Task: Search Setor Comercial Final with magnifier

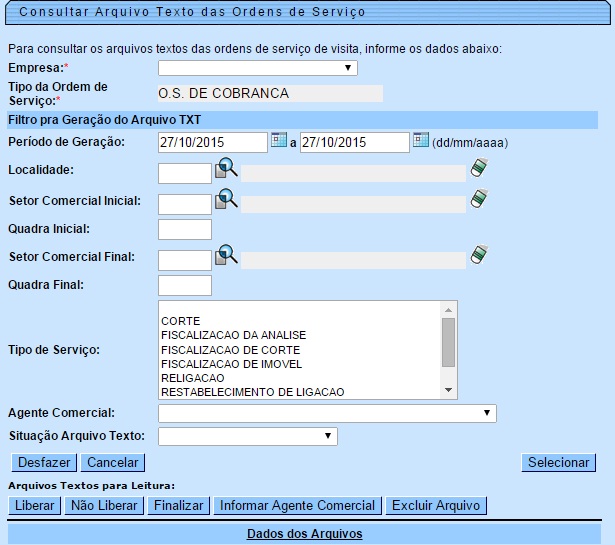Action: [x=227, y=256]
